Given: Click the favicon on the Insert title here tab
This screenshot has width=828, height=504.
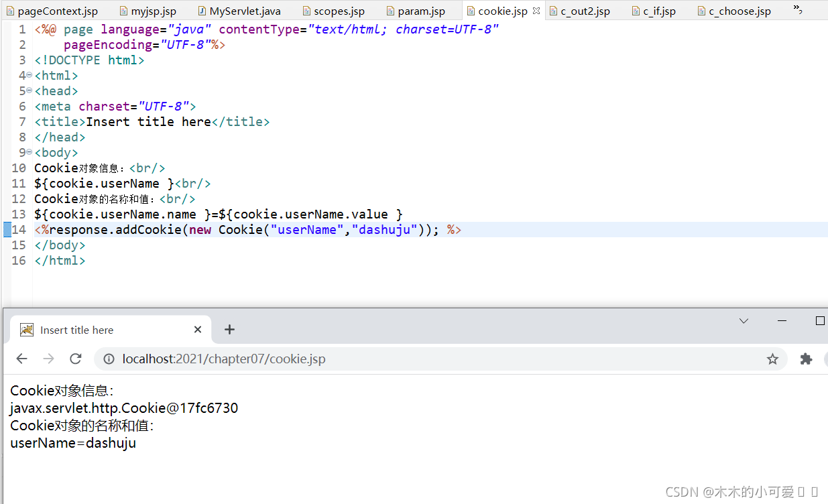Looking at the screenshot, I should coord(26,329).
